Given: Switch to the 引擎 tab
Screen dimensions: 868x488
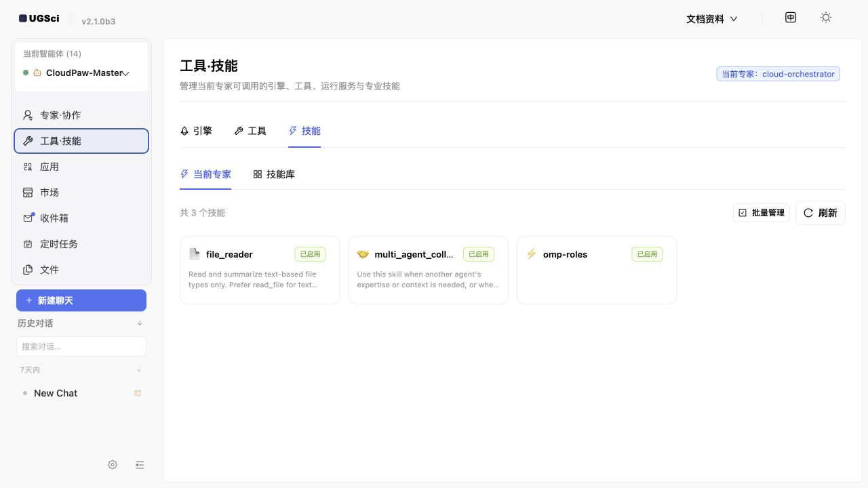Looking at the screenshot, I should point(196,131).
